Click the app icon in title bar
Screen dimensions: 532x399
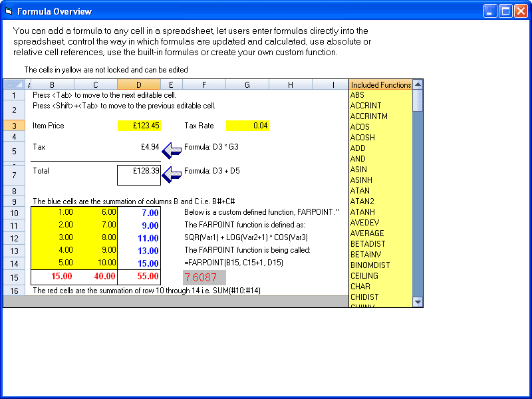tap(9, 11)
